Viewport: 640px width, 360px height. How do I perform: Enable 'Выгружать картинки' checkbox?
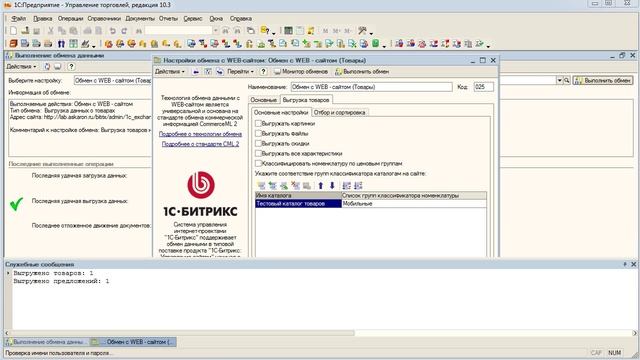pyautogui.click(x=258, y=123)
